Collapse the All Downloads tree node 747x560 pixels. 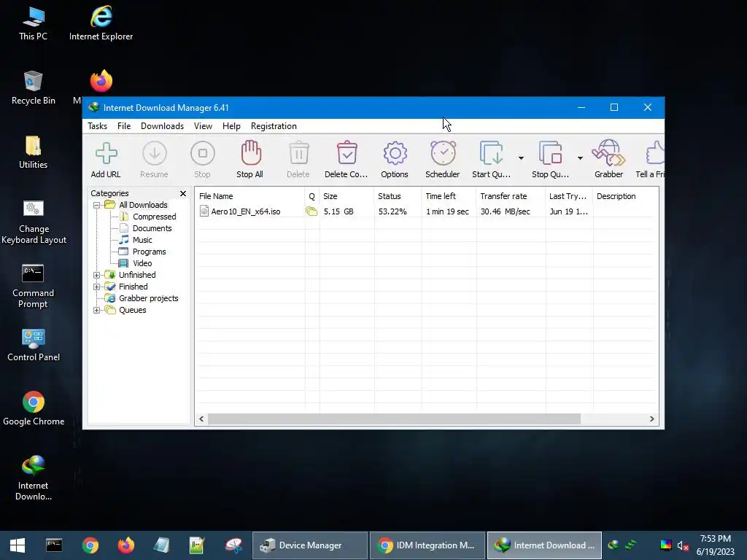point(97,205)
